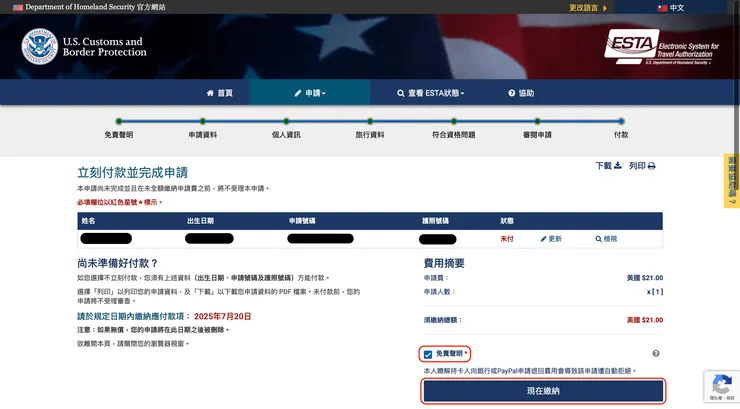Click the 審閱申請 progress step dot
This screenshot has width=740, height=409.
click(x=537, y=121)
